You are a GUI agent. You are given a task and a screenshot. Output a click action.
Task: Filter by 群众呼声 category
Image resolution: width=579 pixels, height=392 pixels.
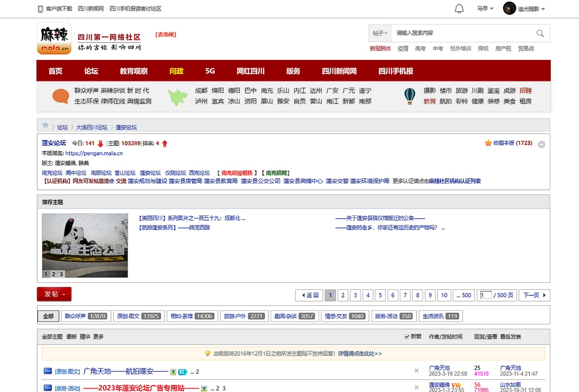tap(86, 316)
